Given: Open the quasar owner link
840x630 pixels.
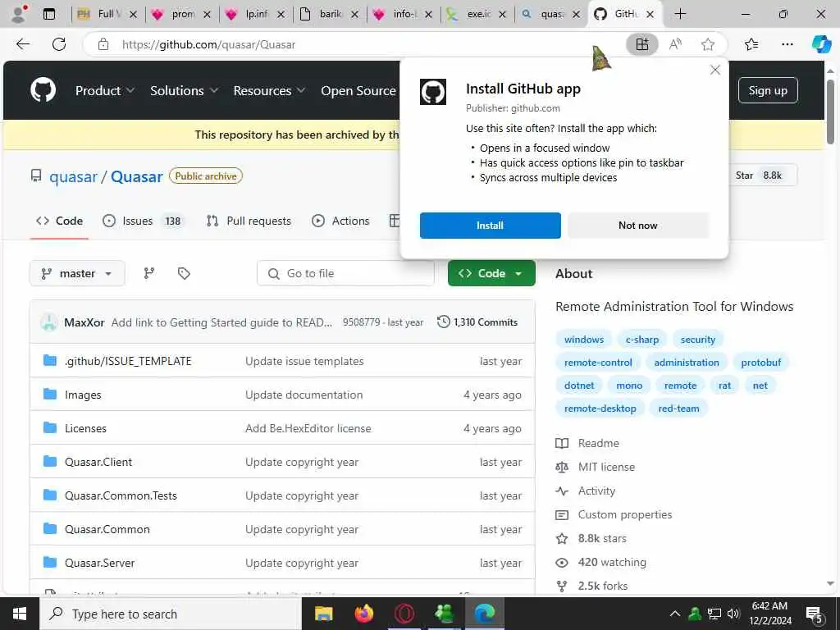Looking at the screenshot, I should (x=73, y=176).
